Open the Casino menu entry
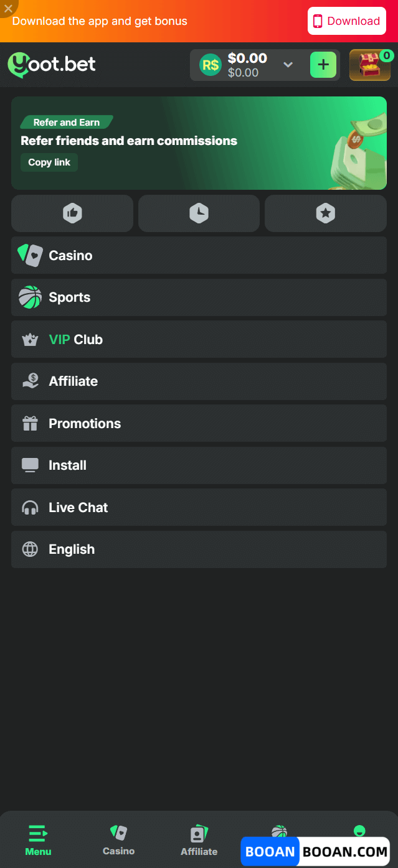 (x=199, y=255)
